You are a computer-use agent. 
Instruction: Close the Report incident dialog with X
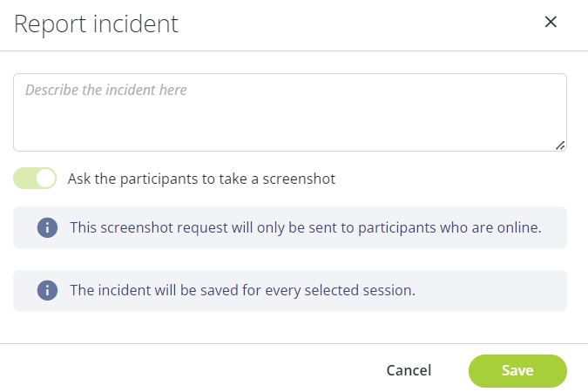[551, 22]
